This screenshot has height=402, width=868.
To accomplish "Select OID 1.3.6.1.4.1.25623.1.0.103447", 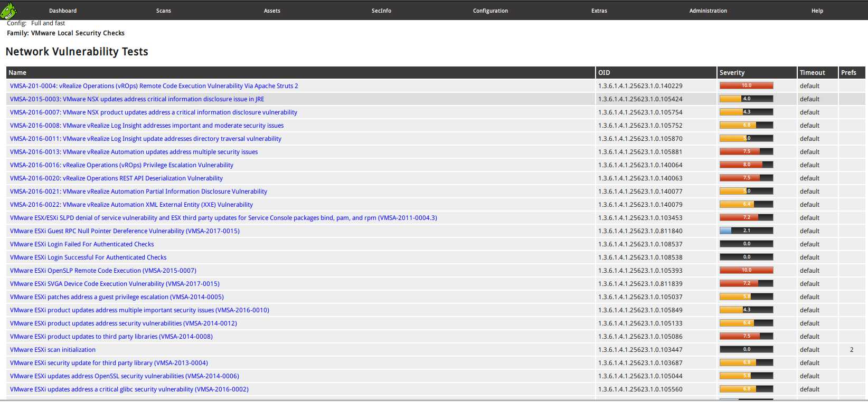I will [x=640, y=350].
